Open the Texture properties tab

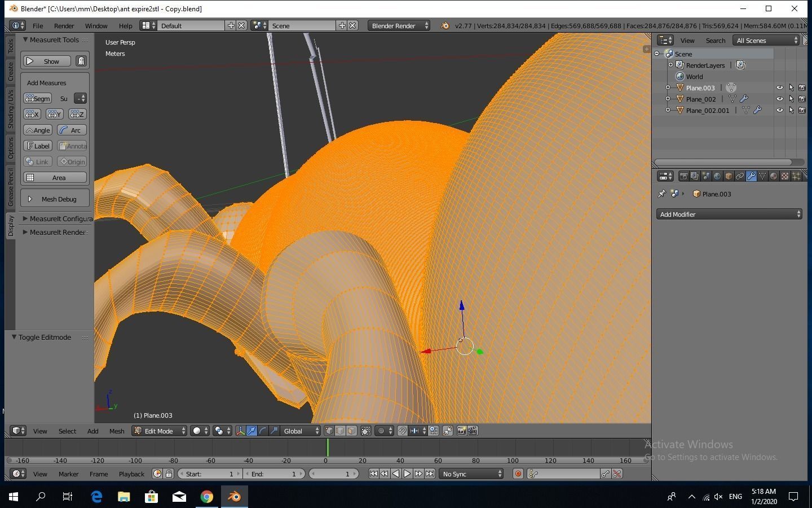[x=785, y=177]
